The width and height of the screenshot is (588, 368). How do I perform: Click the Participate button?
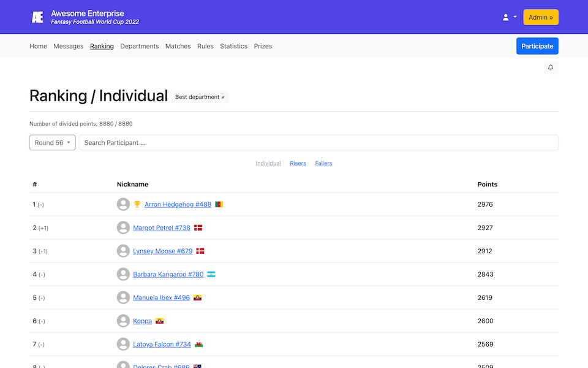537,46
